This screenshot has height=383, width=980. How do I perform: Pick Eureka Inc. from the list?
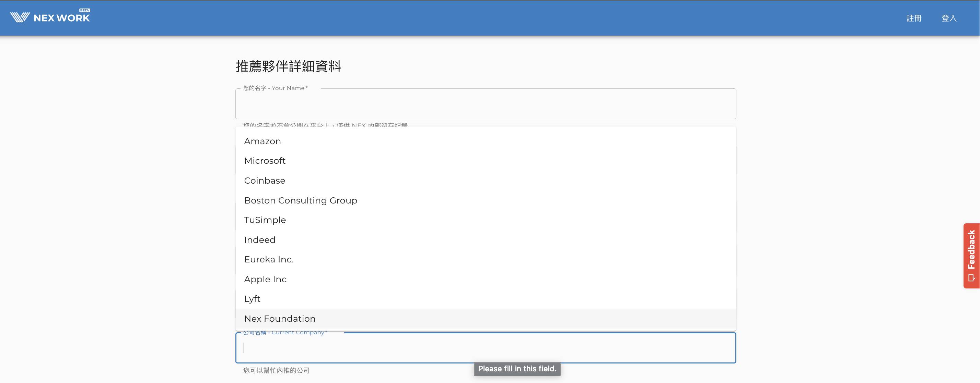[269, 260]
